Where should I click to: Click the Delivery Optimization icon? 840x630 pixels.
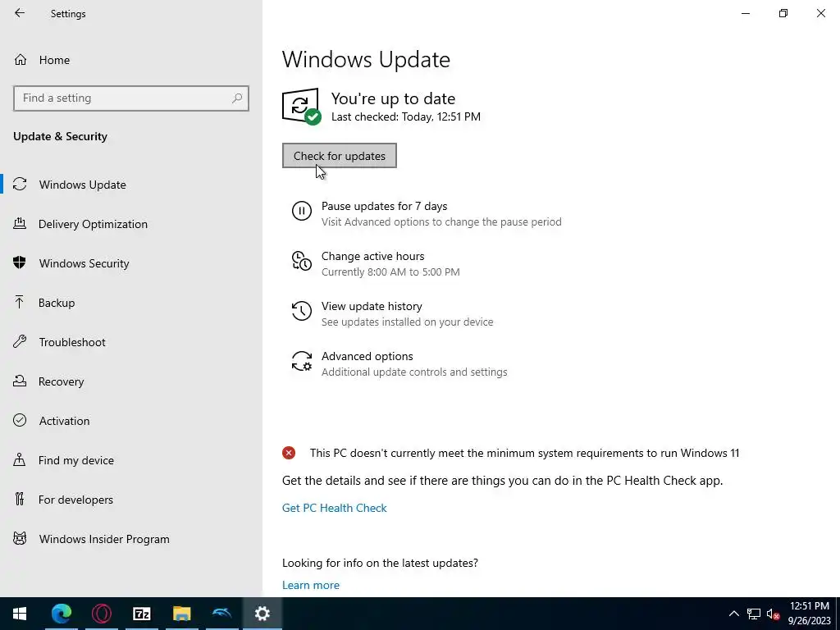coord(20,223)
